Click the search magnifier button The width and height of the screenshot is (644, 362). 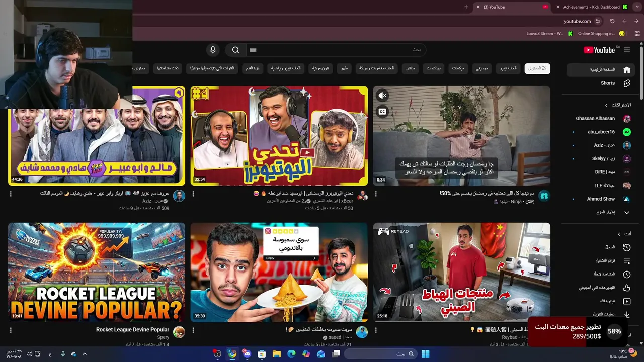(x=235, y=50)
